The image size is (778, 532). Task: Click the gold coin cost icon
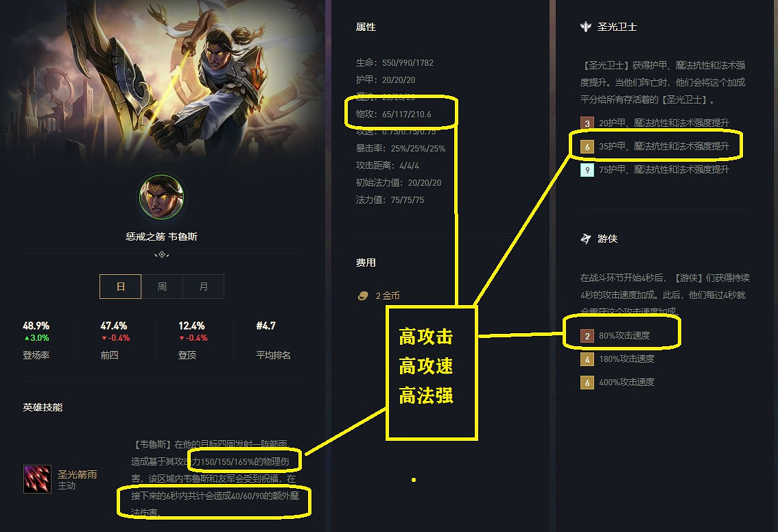363,296
